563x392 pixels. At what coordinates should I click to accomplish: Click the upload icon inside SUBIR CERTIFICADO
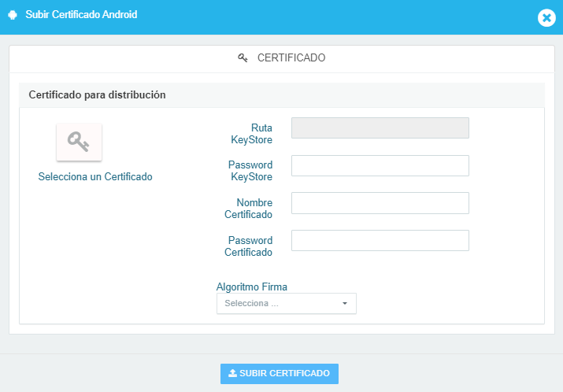coord(232,373)
